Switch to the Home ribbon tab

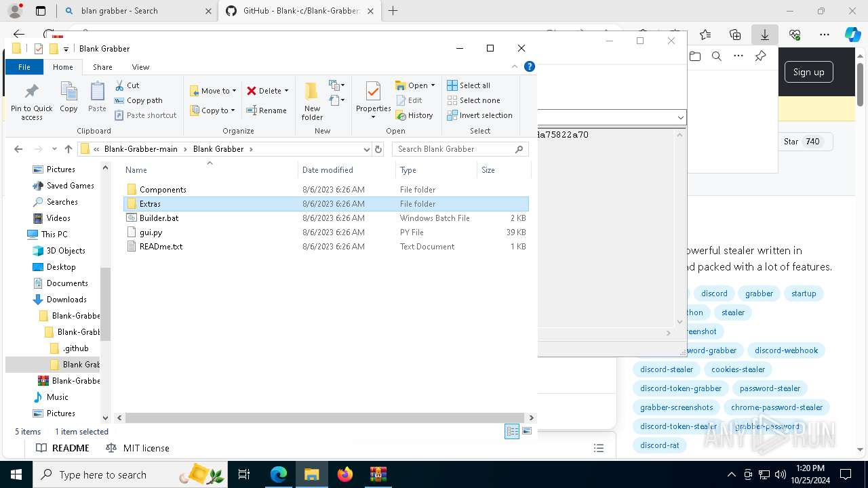[x=63, y=67]
